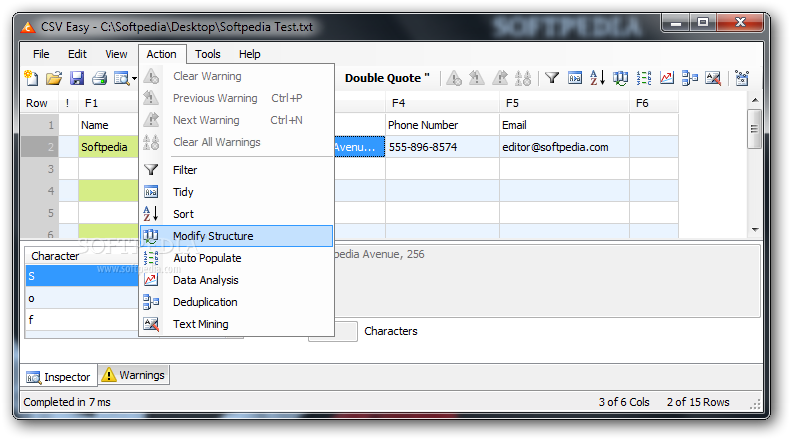Open the dropdown arrow beside Print Preview
Image resolution: width=791 pixels, height=440 pixels.
coord(134,79)
